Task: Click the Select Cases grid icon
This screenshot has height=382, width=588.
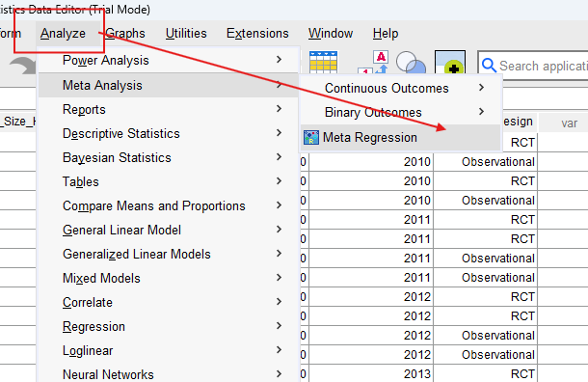Action: pos(324,62)
